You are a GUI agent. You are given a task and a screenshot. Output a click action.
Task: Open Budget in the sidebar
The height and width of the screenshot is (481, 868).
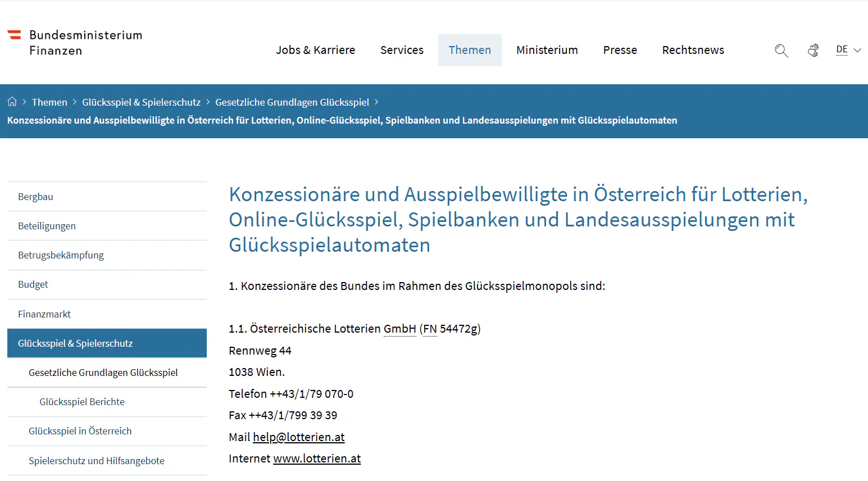coord(107,284)
